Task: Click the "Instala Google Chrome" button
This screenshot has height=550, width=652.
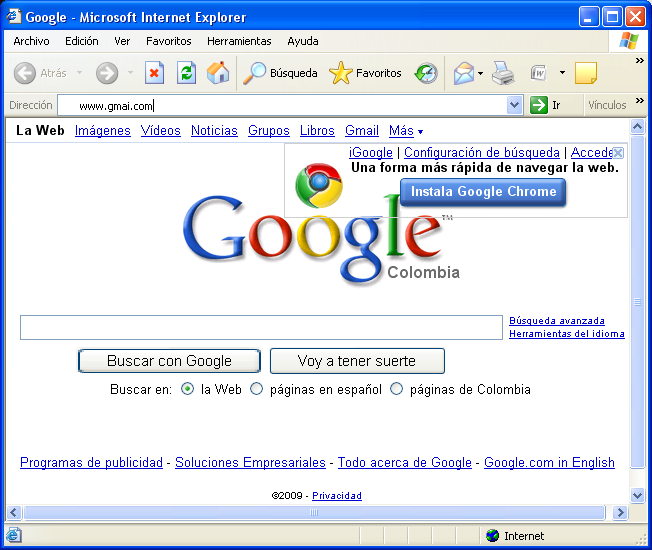Action: coord(483,192)
